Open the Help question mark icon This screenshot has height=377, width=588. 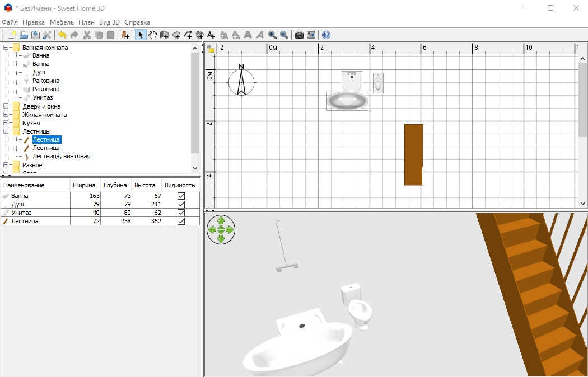pyautogui.click(x=326, y=35)
